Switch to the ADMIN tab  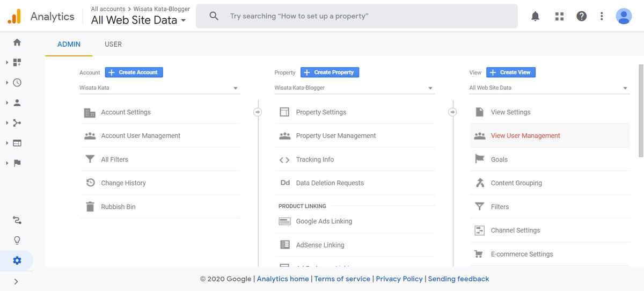pos(69,44)
